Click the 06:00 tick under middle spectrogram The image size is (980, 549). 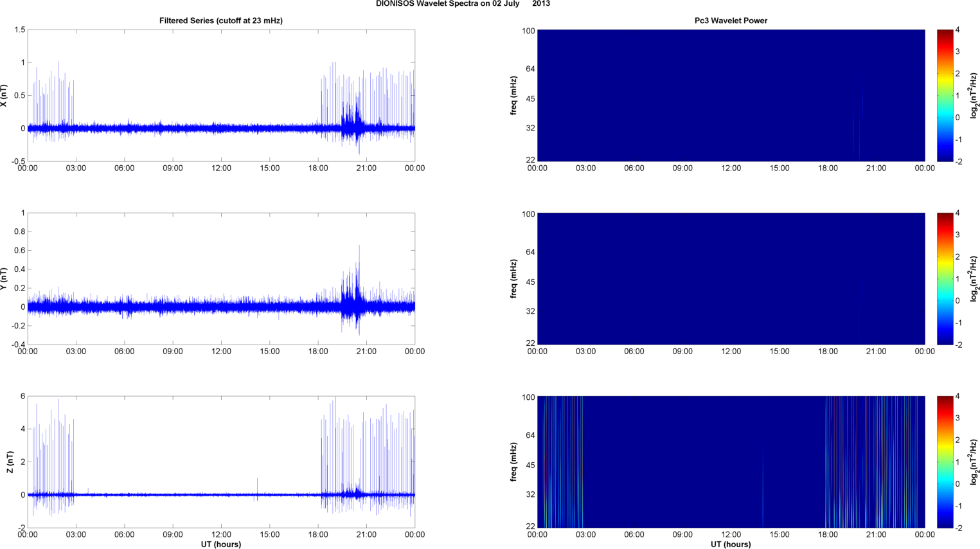[x=634, y=352]
